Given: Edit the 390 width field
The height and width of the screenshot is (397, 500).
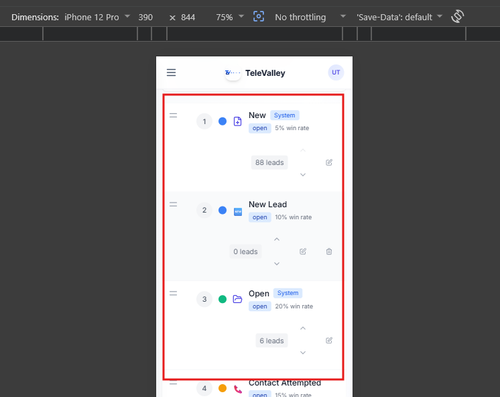Looking at the screenshot, I should [146, 17].
